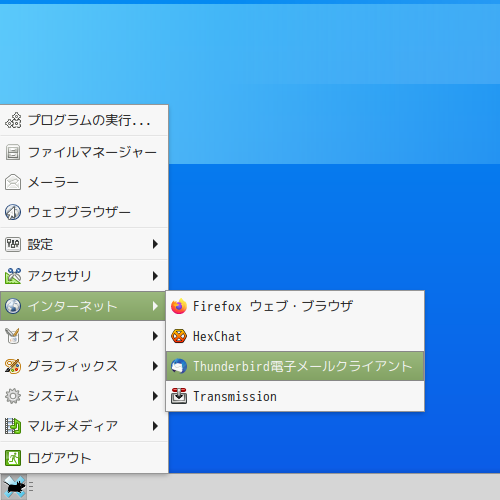Viewport: 500px width, 500px height.
Task: Click the HexChat orange icon
Action: [179, 336]
